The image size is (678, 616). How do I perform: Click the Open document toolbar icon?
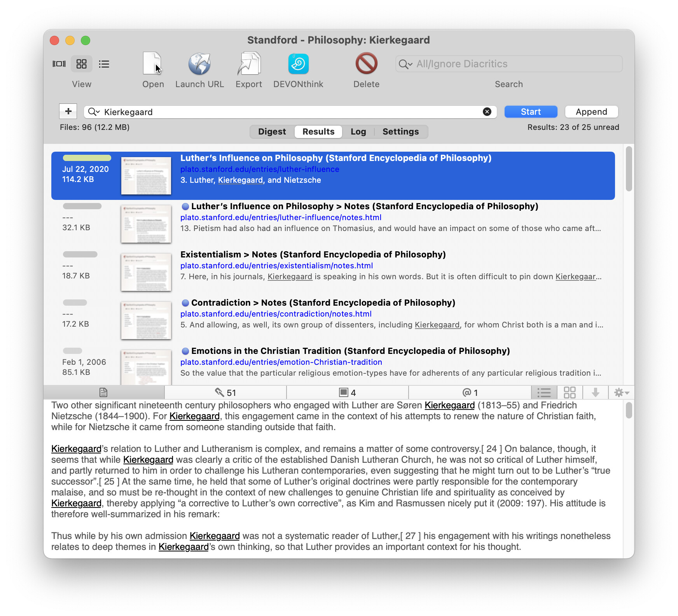click(152, 64)
